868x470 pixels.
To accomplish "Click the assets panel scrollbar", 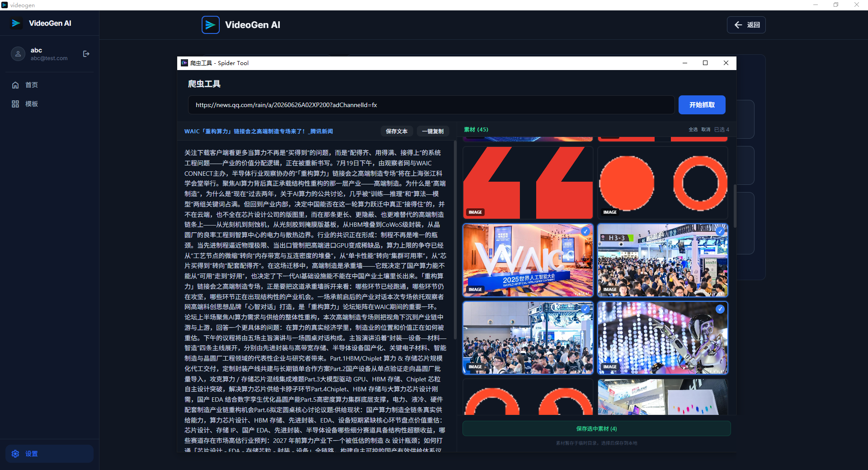I will (x=735, y=206).
